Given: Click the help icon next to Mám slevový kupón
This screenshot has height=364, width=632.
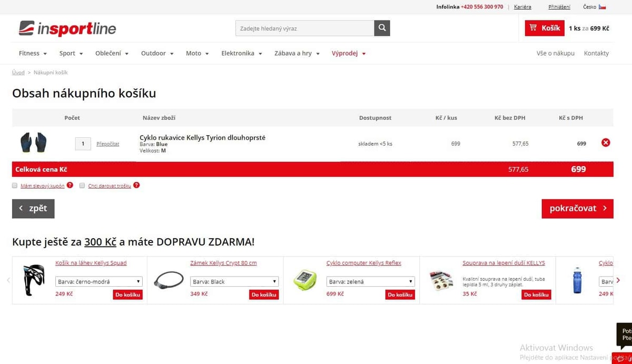Looking at the screenshot, I should [x=70, y=185].
